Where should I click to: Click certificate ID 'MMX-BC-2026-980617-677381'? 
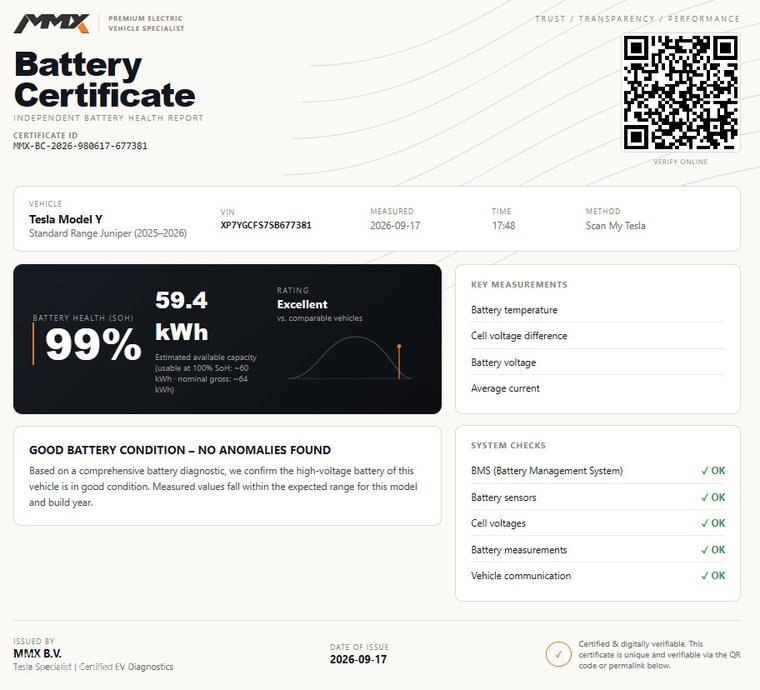tap(80, 146)
